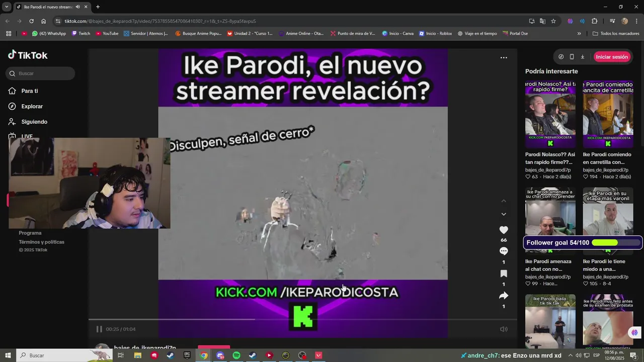Click the browser address bar URL
This screenshot has height=362, width=644.
[x=160, y=21]
